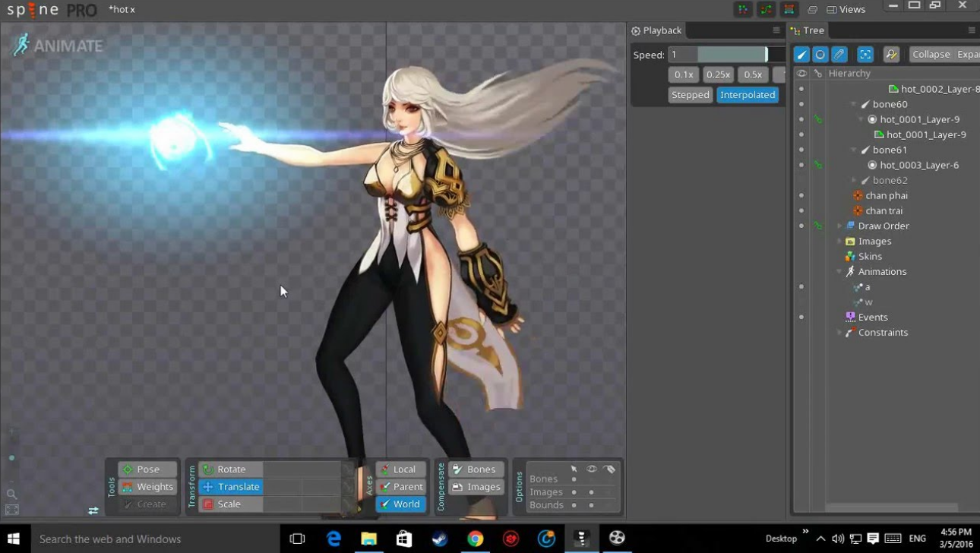This screenshot has height=553, width=980.
Task: Activate the Rotate transform tool
Action: 231,469
